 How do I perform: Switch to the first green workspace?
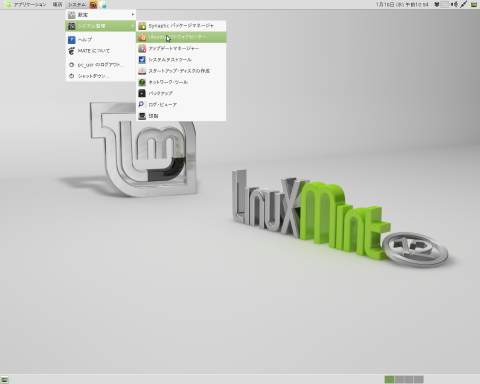coord(389,379)
